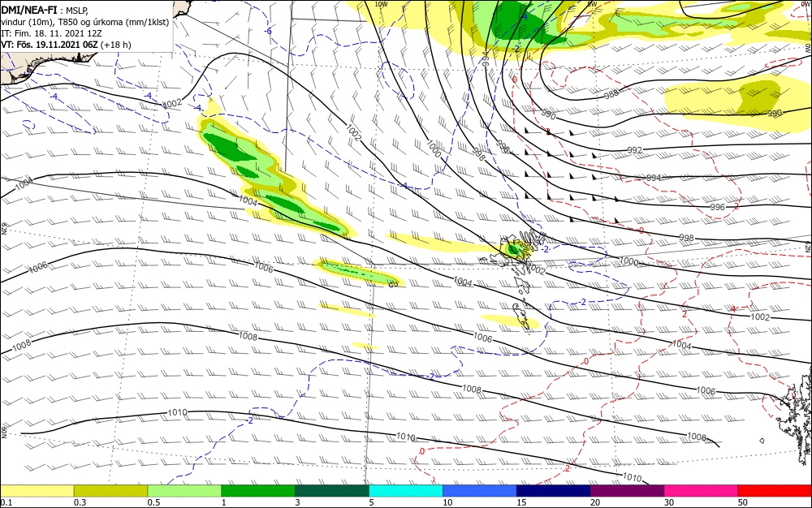Screen dimensions: 812x508
Task: Click the "988" isobar pressure label
Action: point(611,95)
